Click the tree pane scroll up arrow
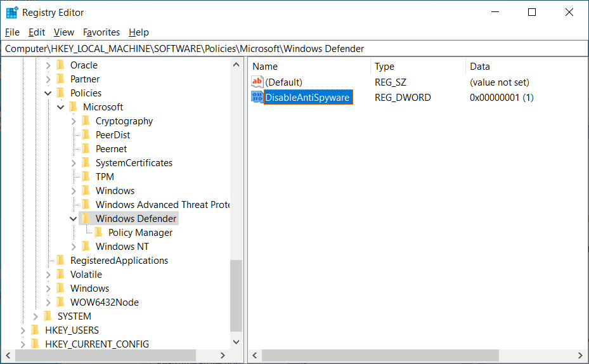Screen dimensions: 589x364 pyautogui.click(x=236, y=65)
